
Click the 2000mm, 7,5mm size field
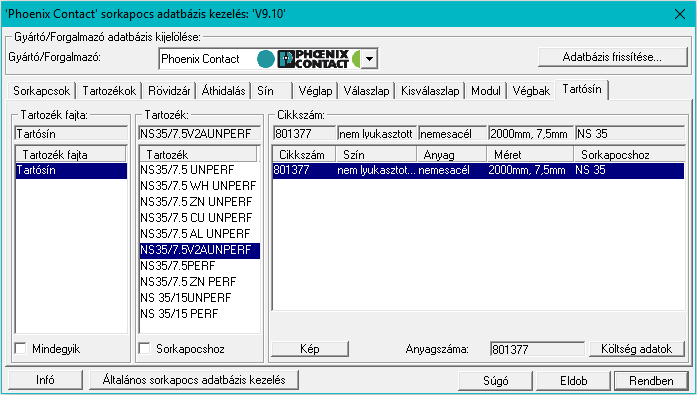pos(531,133)
